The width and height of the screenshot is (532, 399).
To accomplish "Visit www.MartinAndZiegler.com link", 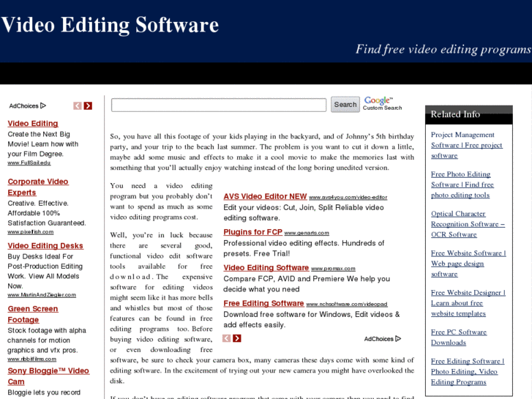I will (42, 295).
